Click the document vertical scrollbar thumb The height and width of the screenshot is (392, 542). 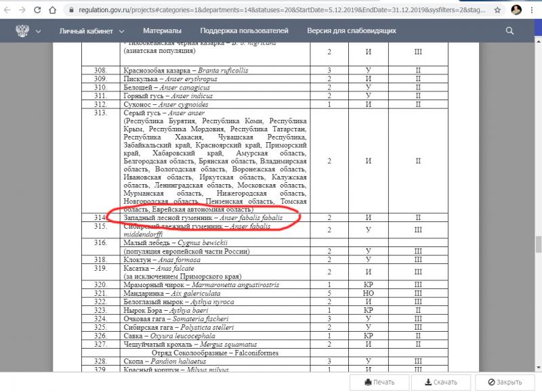538,244
